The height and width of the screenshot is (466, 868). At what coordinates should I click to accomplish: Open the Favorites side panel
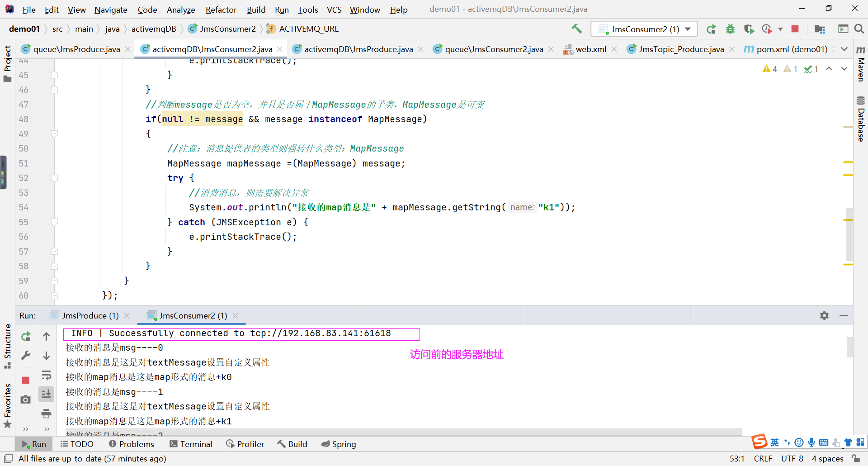tap(7, 406)
